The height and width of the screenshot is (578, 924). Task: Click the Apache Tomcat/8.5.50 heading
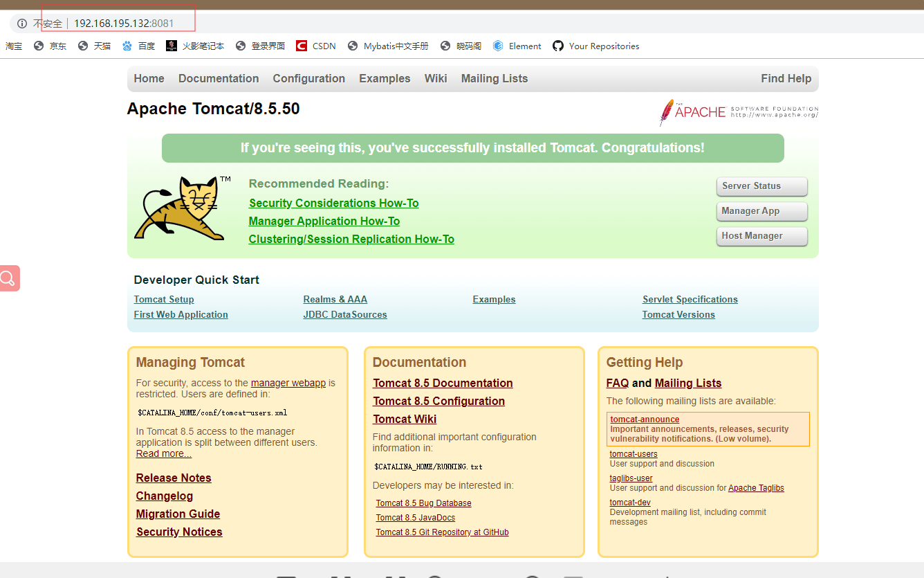click(213, 109)
